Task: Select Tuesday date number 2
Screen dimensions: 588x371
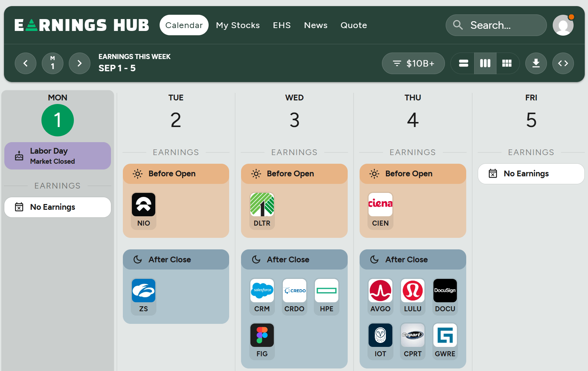Action: [x=176, y=120]
